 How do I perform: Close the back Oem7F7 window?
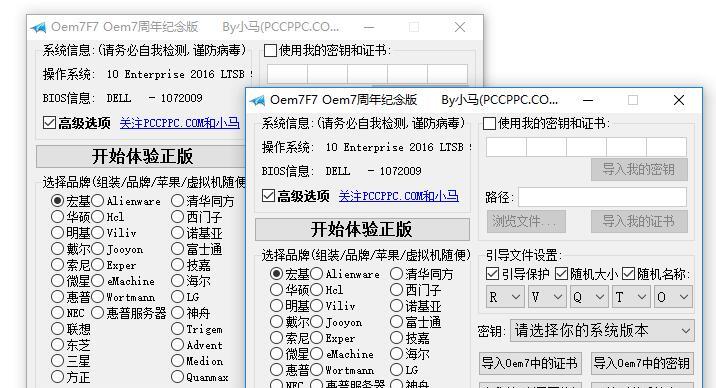pyautogui.click(x=460, y=27)
